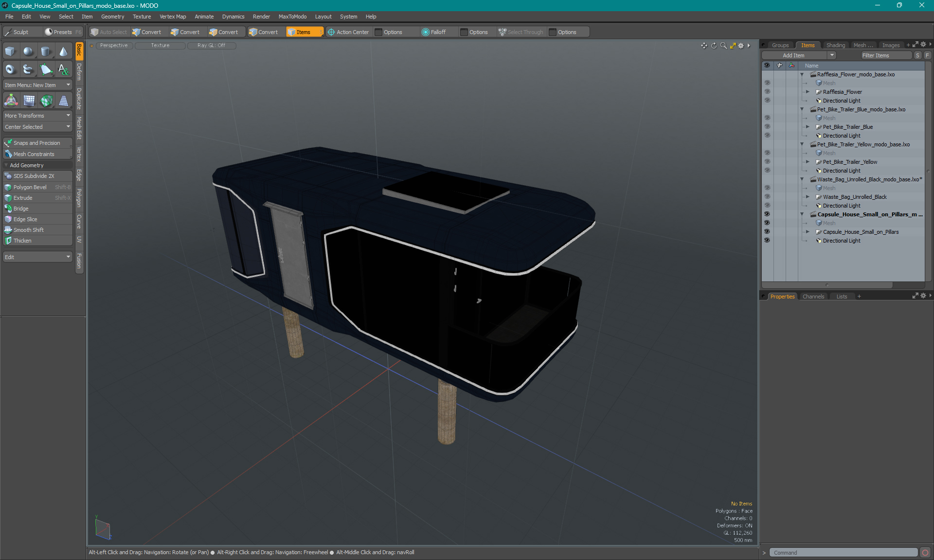Select the Text tool icon
934x560 pixels.
tap(63, 69)
